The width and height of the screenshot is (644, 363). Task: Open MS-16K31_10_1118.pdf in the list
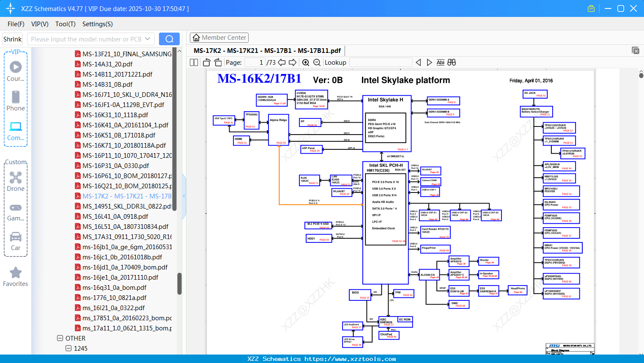(x=115, y=115)
